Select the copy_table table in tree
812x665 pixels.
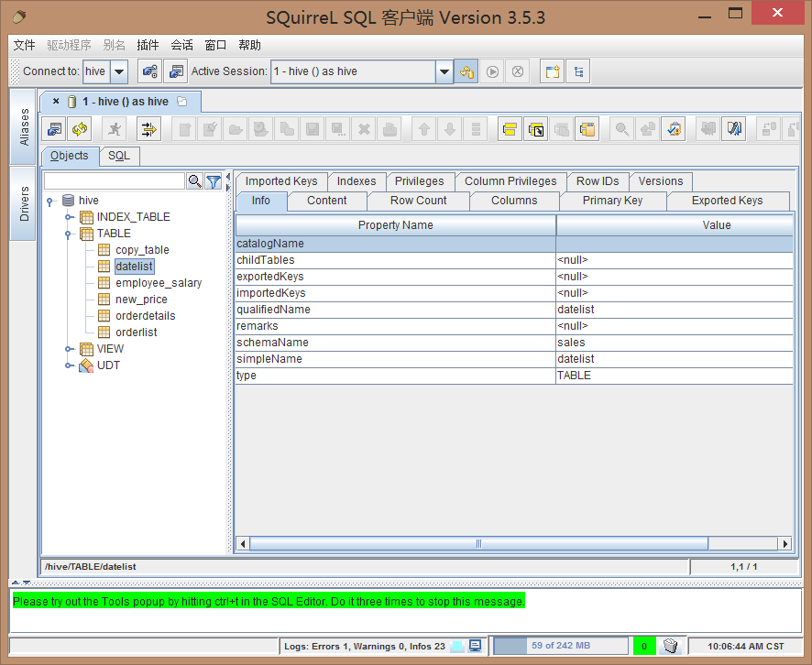click(x=142, y=250)
